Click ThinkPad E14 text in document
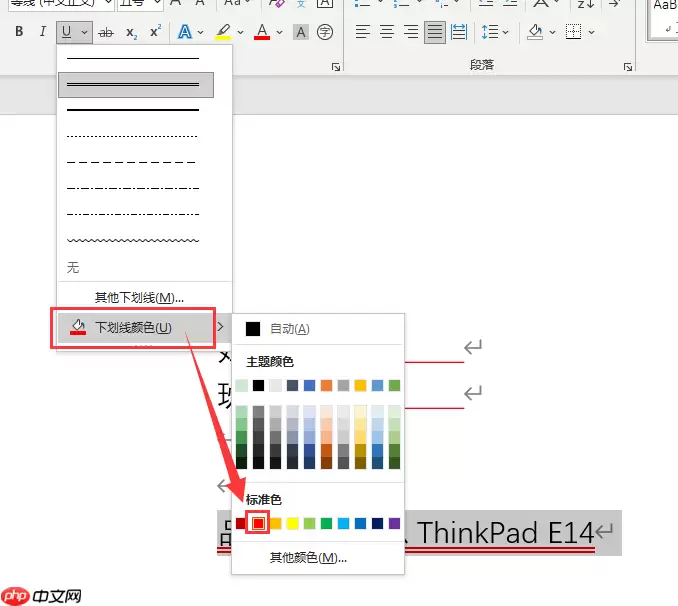 coord(505,532)
